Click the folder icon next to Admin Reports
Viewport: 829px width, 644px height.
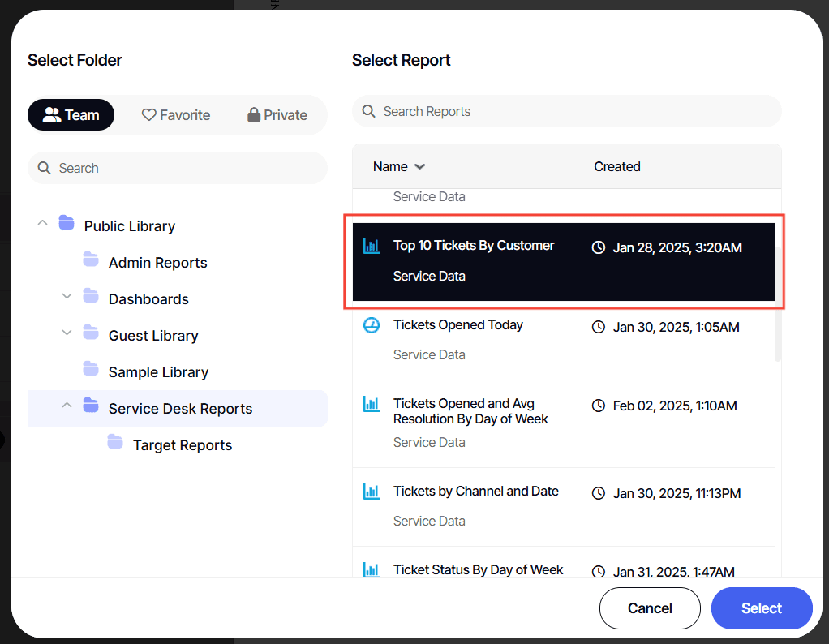pyautogui.click(x=91, y=260)
